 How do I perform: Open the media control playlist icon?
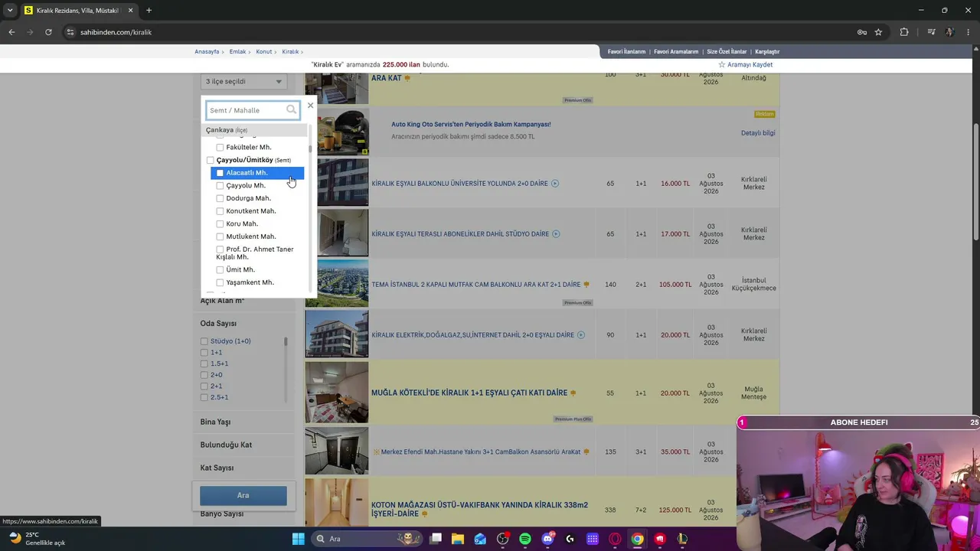[x=931, y=32]
